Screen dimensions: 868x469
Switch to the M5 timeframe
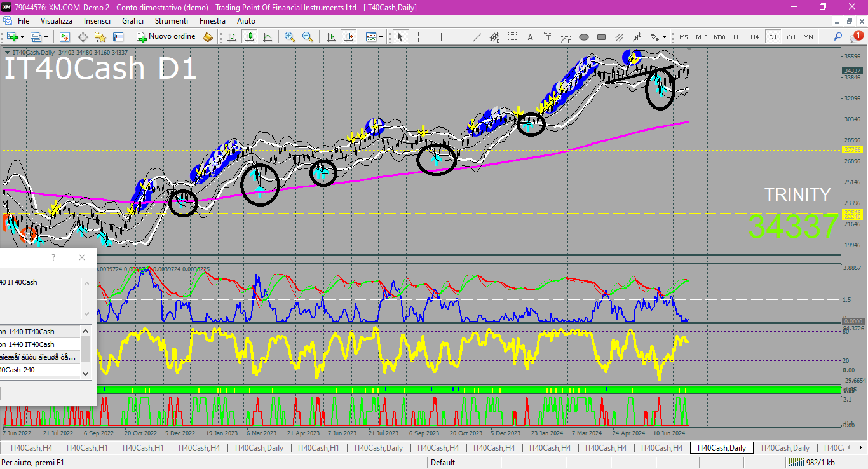[x=684, y=37]
